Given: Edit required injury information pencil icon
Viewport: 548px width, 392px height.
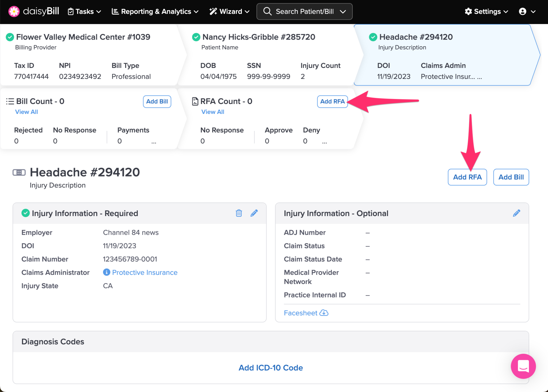Looking at the screenshot, I should coord(254,213).
